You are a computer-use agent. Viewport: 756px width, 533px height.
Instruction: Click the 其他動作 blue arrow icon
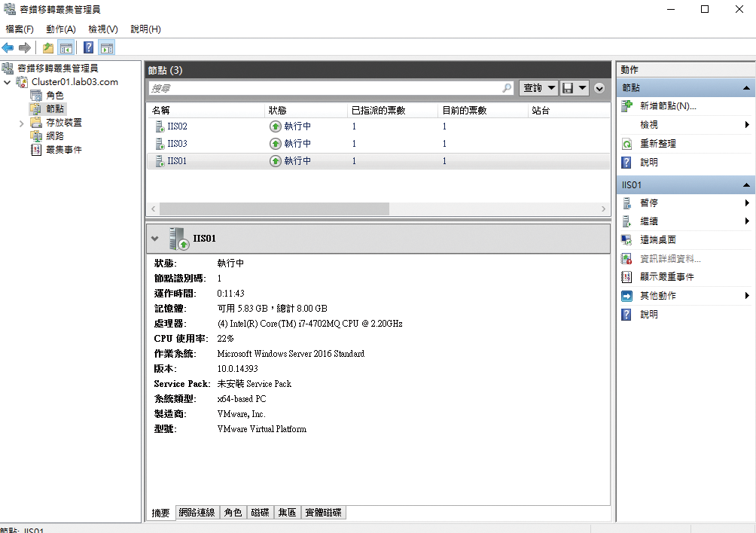626,296
